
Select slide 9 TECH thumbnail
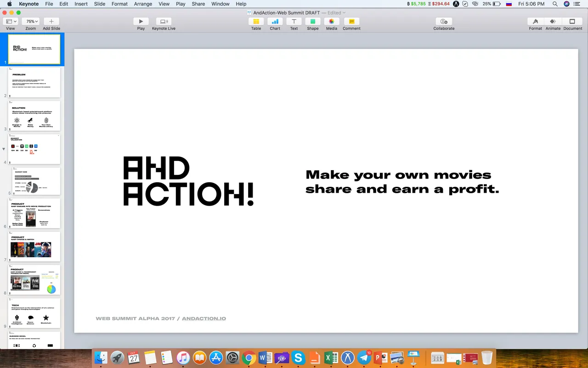point(34,313)
